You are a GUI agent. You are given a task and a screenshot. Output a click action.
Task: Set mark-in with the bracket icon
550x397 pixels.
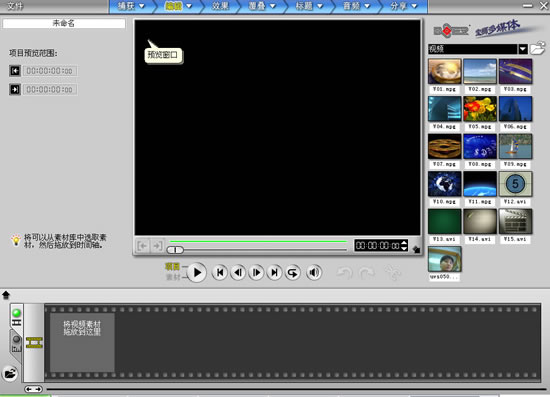point(142,246)
